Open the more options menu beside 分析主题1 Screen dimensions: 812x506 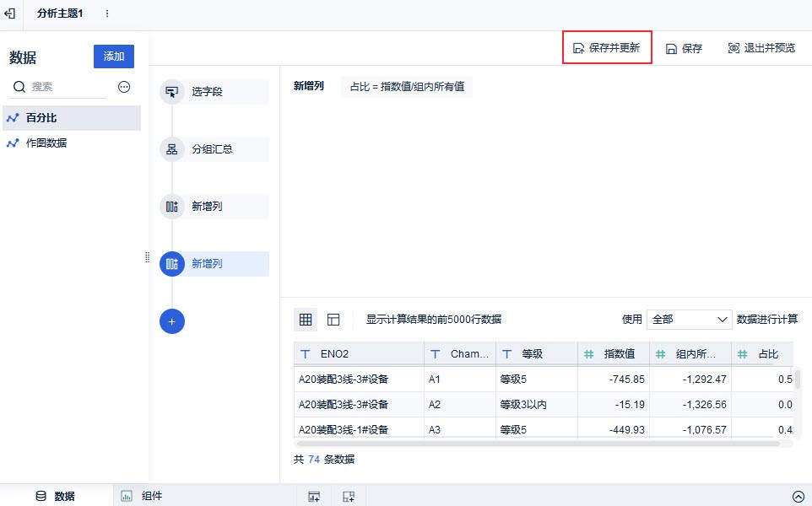point(106,14)
